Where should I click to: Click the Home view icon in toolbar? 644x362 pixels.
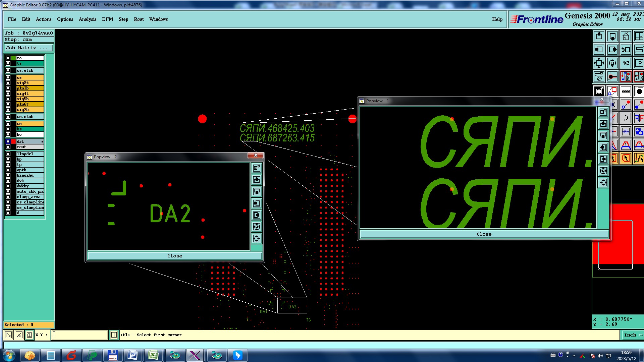coord(626,36)
